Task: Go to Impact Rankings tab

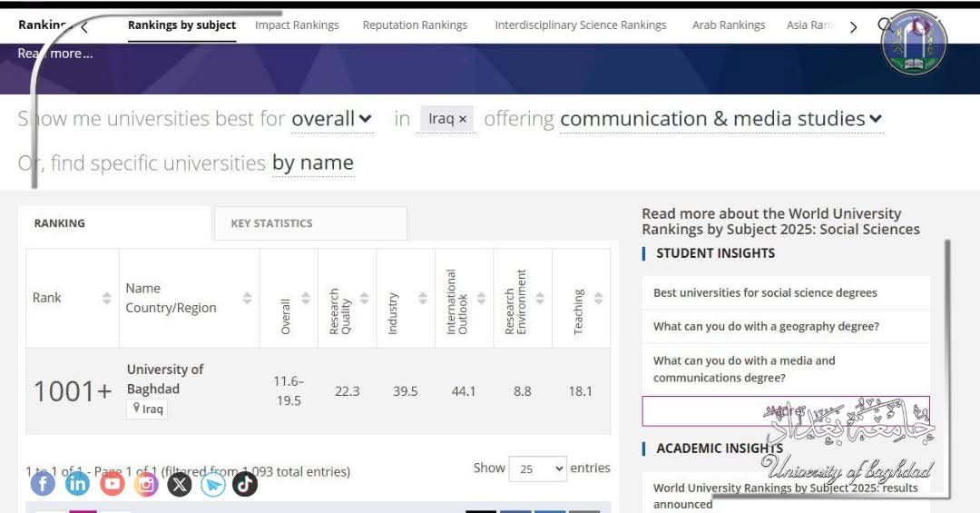Action: [x=297, y=25]
